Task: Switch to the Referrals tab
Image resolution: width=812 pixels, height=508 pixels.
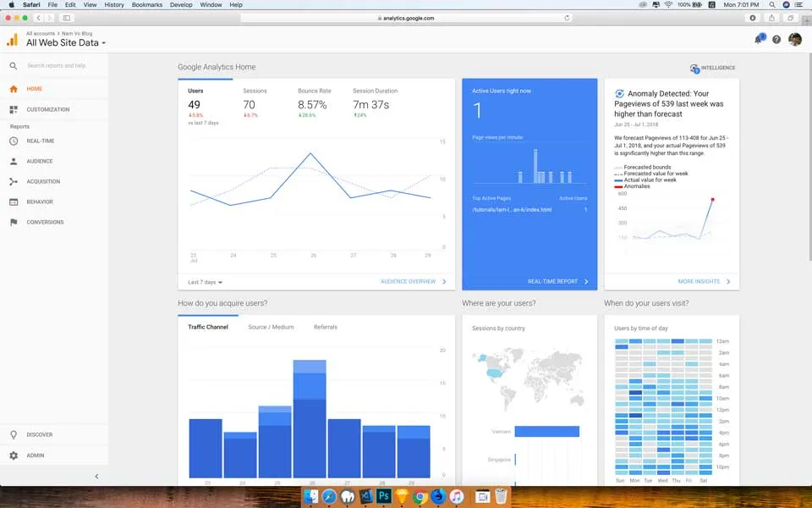Action: coord(326,325)
